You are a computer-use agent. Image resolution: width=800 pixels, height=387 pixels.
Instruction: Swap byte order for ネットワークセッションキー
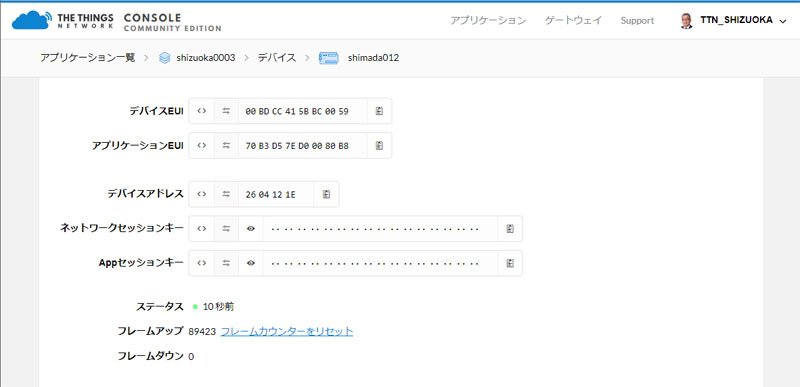point(226,229)
